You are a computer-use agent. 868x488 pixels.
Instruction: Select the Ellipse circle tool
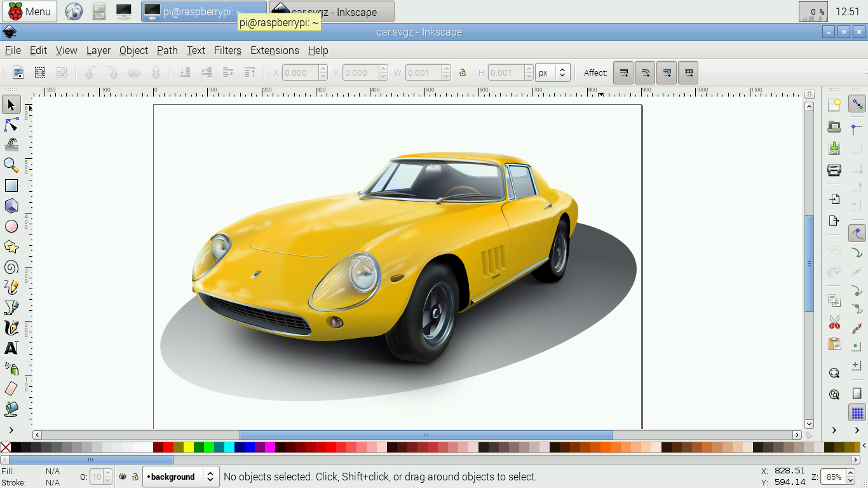(x=11, y=227)
